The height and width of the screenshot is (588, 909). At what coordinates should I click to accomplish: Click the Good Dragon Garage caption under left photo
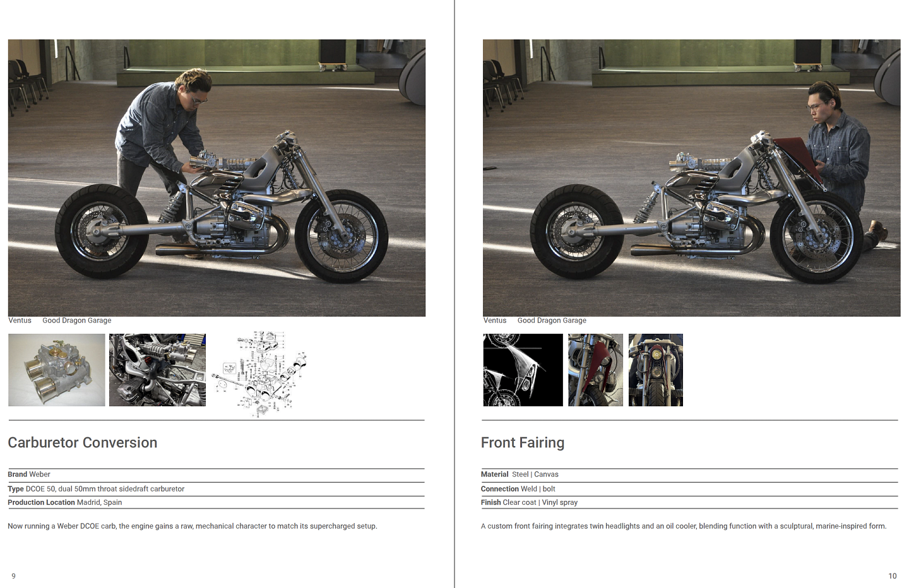(x=77, y=320)
